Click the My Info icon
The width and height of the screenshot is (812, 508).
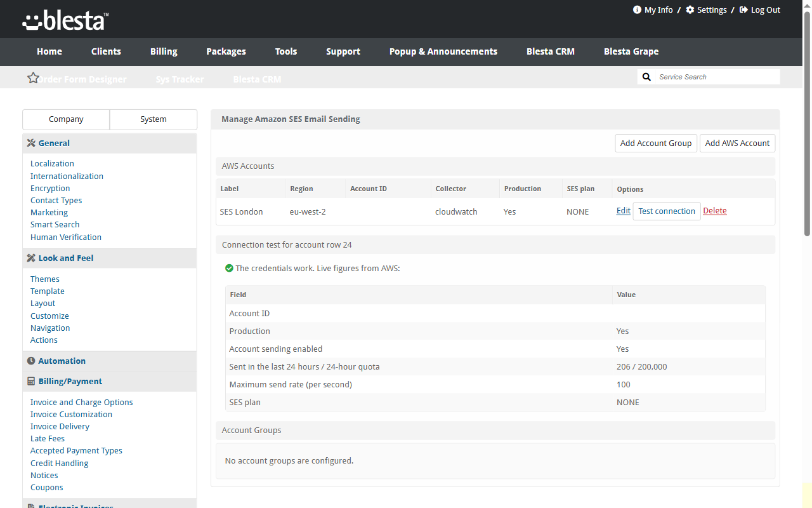[x=637, y=10]
